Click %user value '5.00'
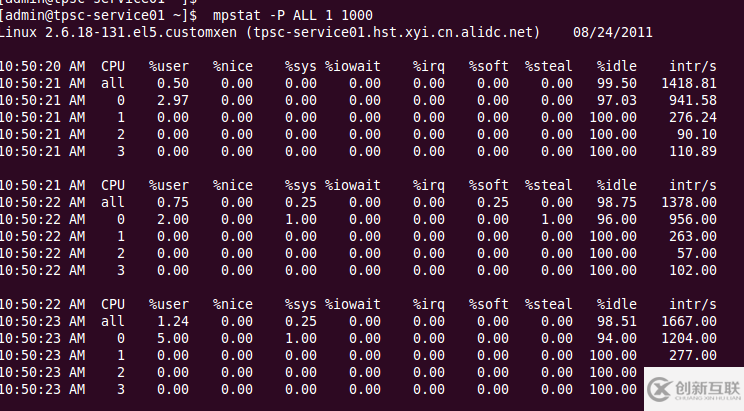Image resolution: width=744 pixels, height=411 pixels. coord(173,339)
